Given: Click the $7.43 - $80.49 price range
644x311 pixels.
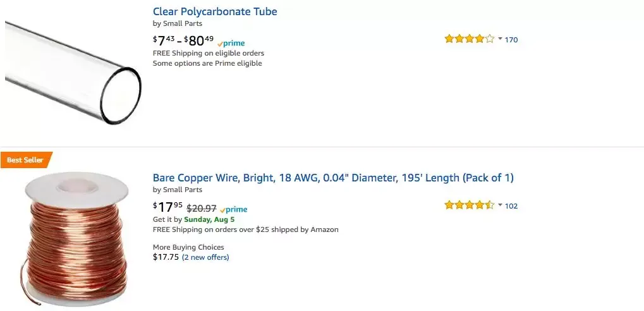Looking at the screenshot, I should click(x=183, y=41).
